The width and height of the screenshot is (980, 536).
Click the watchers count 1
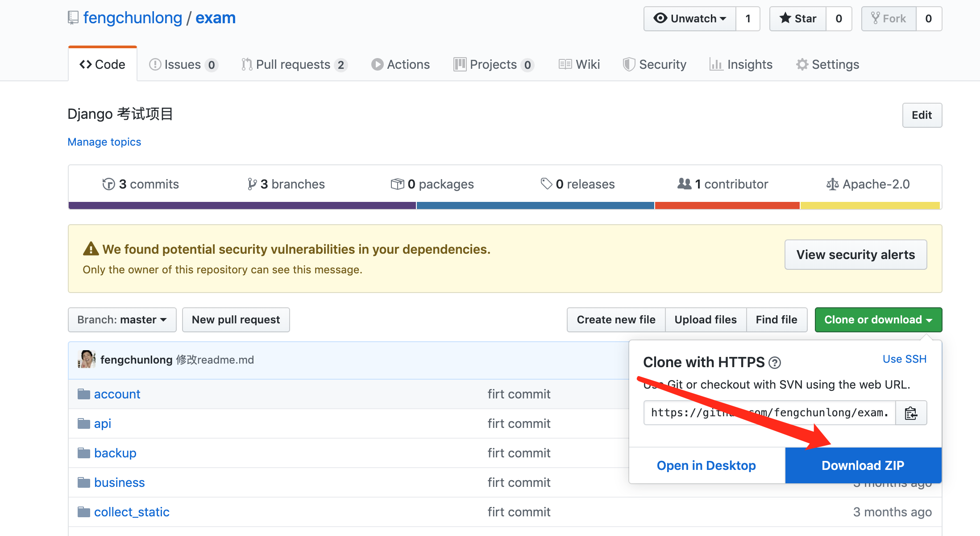pyautogui.click(x=748, y=19)
